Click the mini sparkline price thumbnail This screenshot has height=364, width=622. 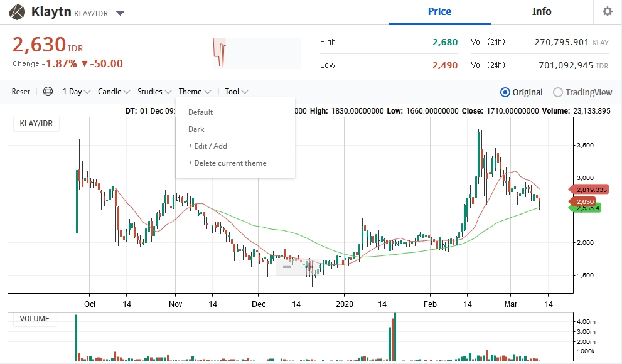pos(257,53)
